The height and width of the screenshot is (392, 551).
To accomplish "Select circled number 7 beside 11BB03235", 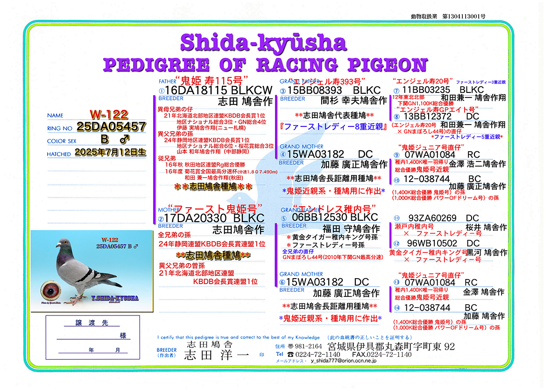I will pos(396,91).
